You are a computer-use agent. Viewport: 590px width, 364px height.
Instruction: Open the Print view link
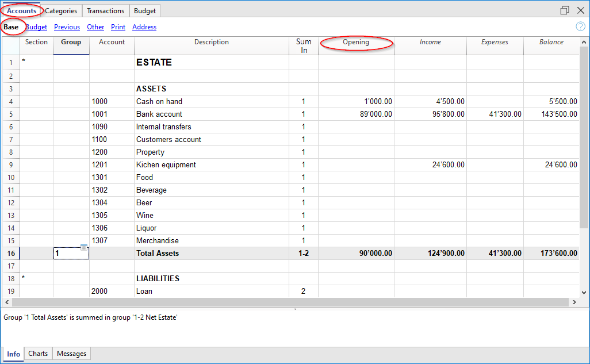tap(117, 26)
